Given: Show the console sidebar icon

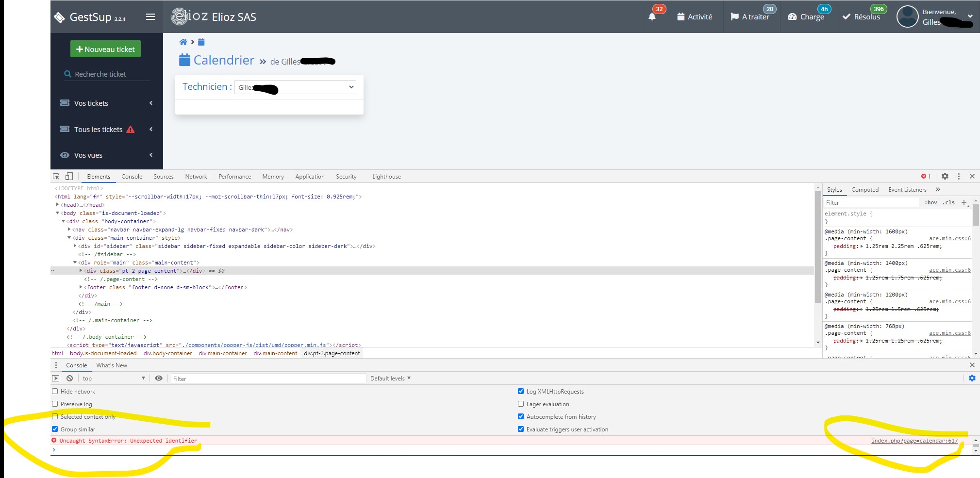Looking at the screenshot, I should tap(56, 378).
